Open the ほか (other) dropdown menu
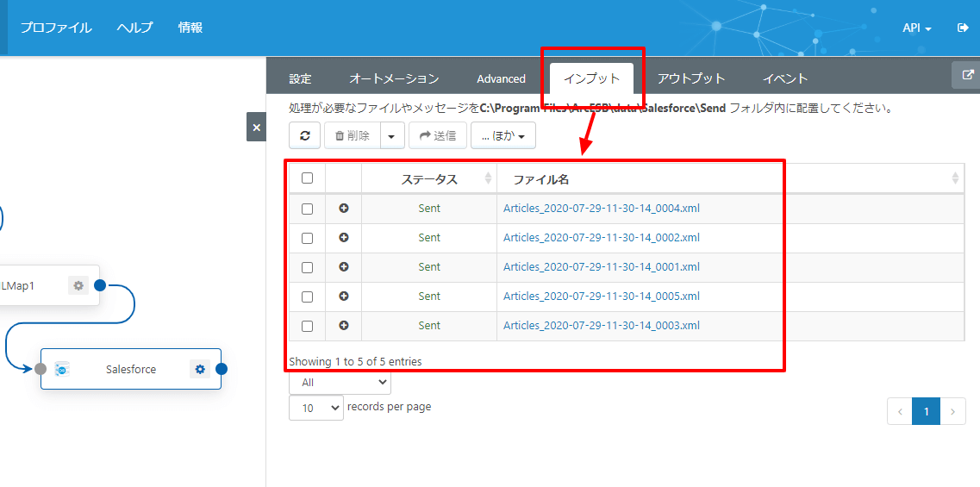Screen dimensions: 980x487 (x=503, y=135)
